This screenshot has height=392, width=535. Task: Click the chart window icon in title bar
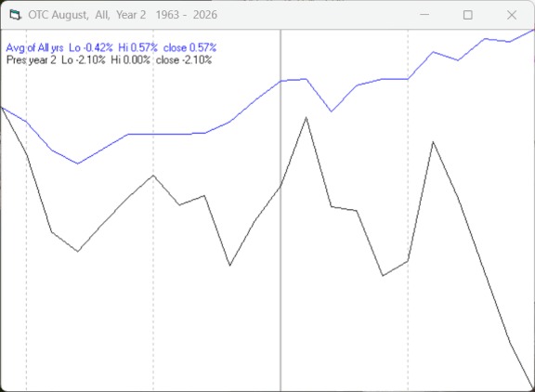tap(16, 15)
